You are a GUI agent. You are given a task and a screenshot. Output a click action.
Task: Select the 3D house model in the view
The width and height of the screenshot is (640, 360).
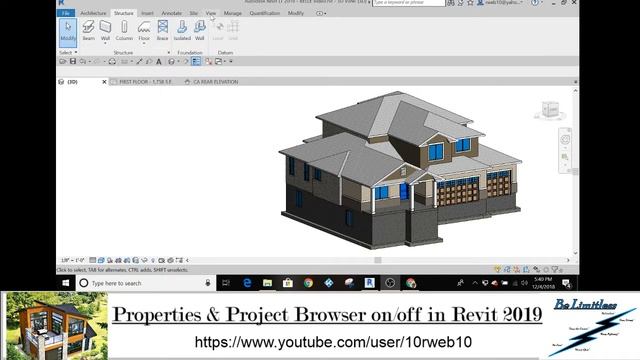pos(400,169)
